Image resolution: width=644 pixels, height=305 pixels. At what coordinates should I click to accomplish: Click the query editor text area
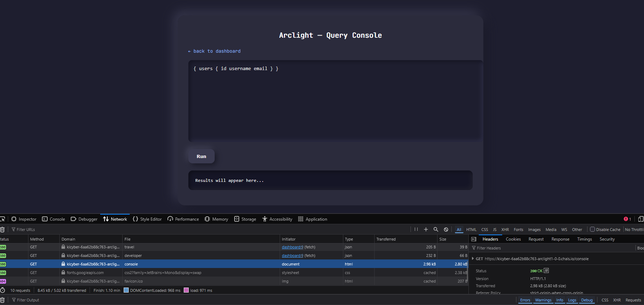[336, 101]
